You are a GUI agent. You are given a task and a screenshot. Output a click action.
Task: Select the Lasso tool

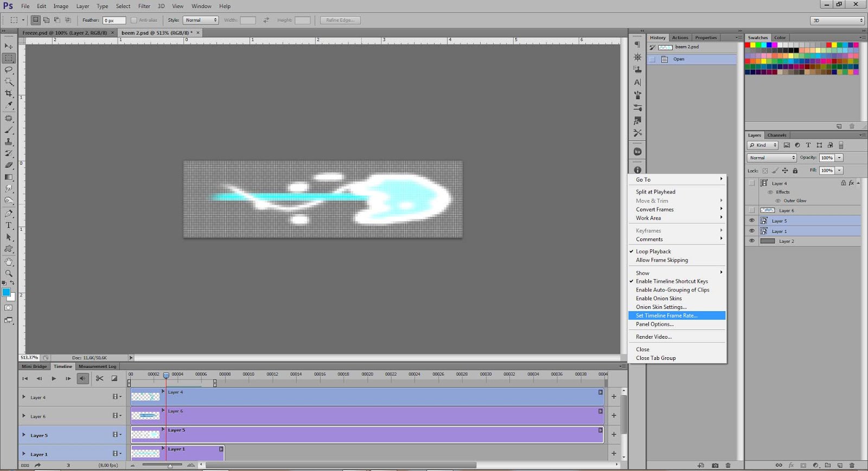tap(9, 70)
